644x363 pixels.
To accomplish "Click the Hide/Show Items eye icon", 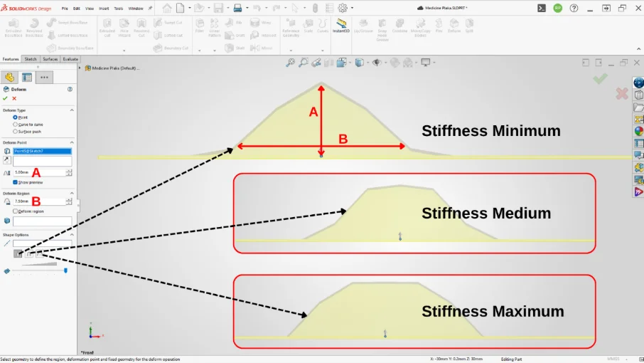I will coord(376,63).
